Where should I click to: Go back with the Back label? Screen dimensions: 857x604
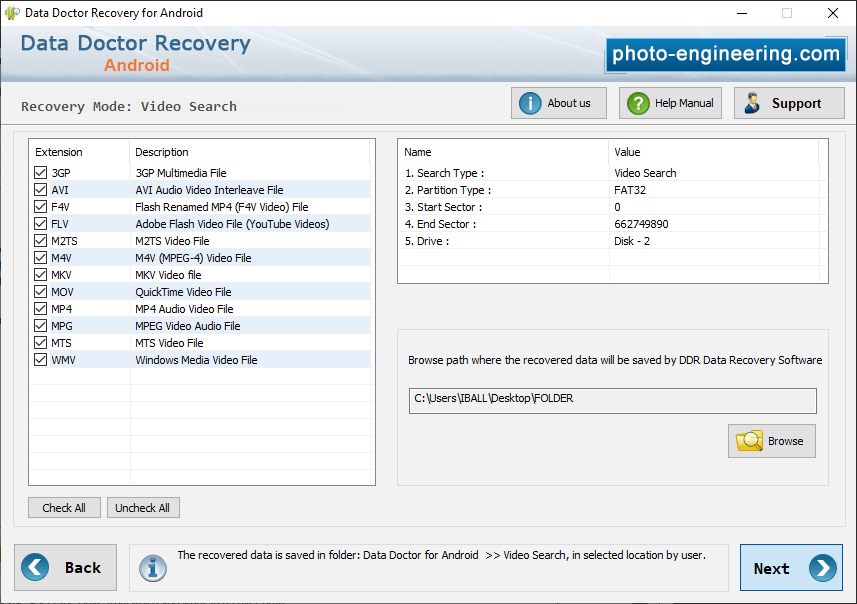[x=83, y=568]
